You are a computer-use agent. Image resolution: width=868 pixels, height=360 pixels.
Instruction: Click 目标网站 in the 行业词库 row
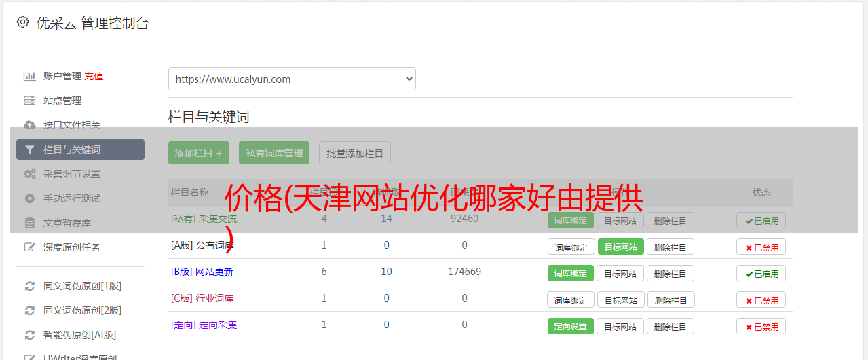620,300
